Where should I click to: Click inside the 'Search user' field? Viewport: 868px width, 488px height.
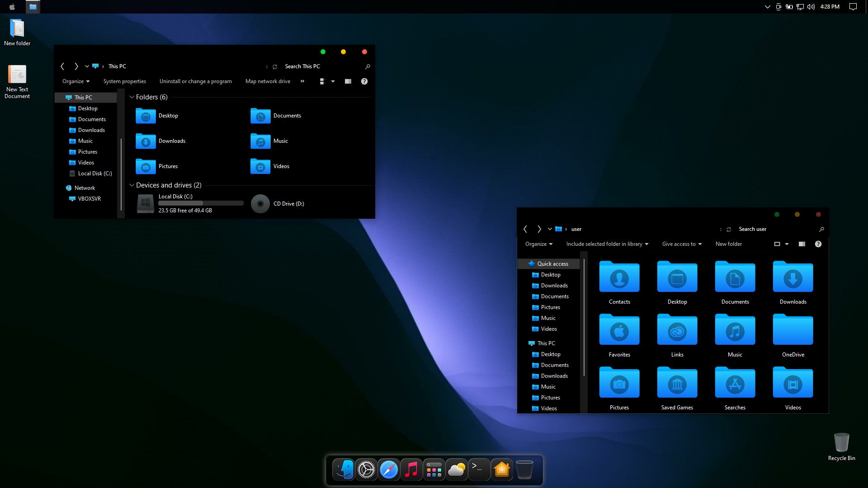coord(769,229)
